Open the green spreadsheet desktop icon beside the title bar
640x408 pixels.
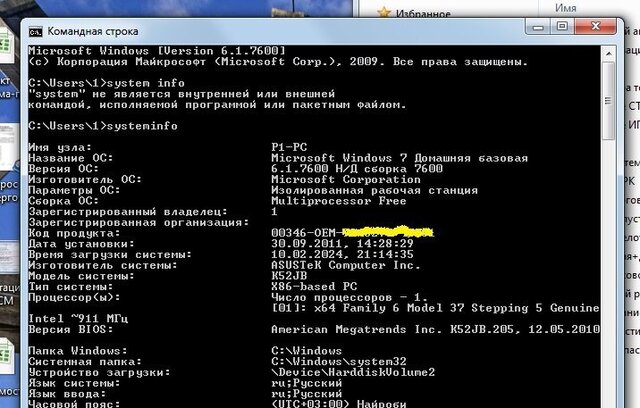[x=7, y=47]
